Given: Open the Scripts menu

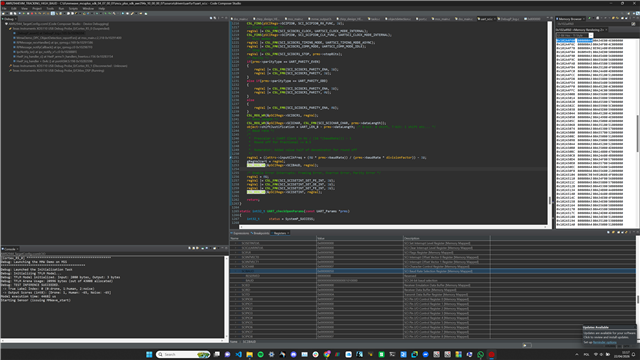Looking at the screenshot, I should [x=73, y=8].
